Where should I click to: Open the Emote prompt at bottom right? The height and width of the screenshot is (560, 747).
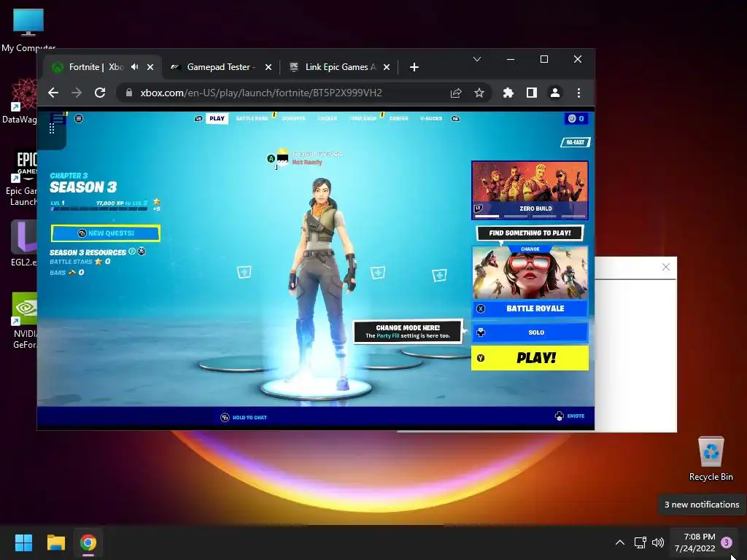pyautogui.click(x=570, y=416)
